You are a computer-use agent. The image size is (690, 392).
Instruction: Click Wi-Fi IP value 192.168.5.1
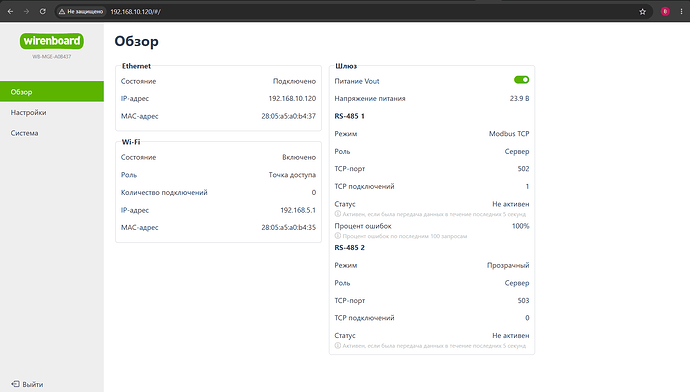[298, 210]
